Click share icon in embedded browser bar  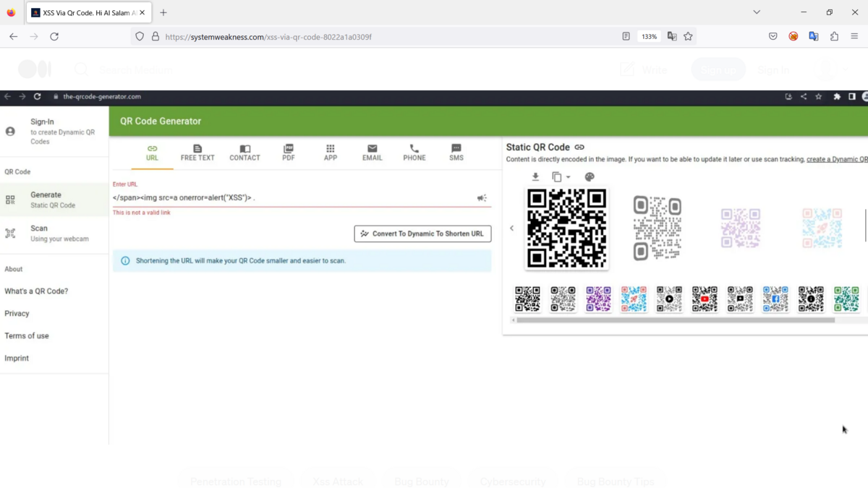tap(804, 96)
